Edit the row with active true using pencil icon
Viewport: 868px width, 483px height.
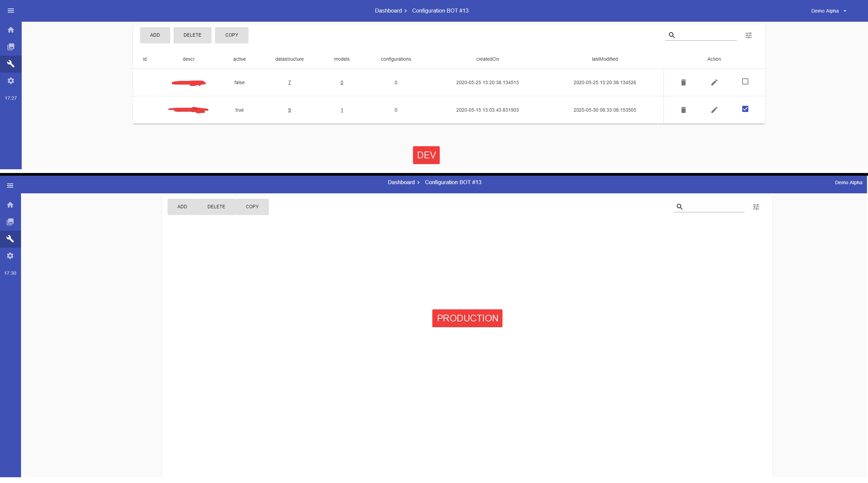[x=714, y=110]
